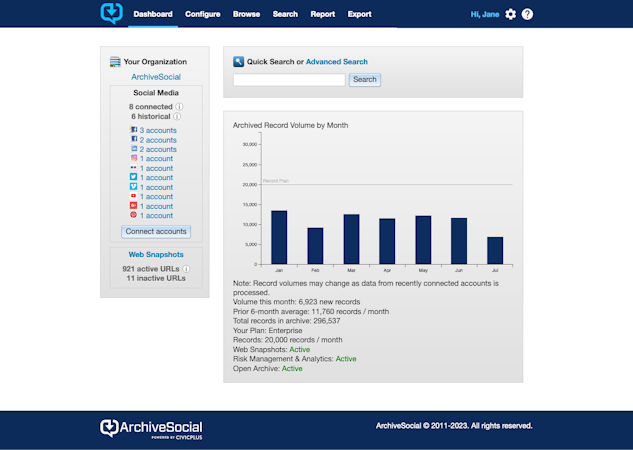Screen dimensions: 633x450
Task: Click 'Volume this month: 6,923 new records'
Action: (x=297, y=302)
